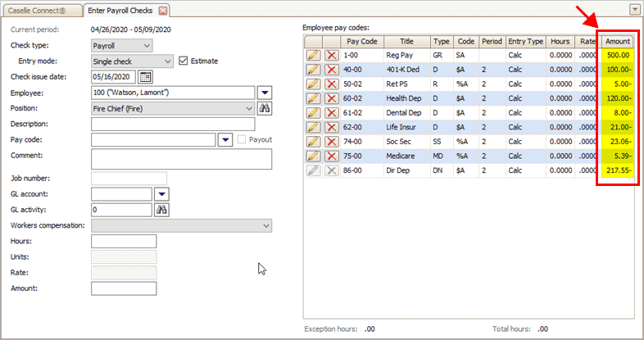
Task: Edit the 1-00 Reg Pay row pencil icon
Action: point(313,55)
